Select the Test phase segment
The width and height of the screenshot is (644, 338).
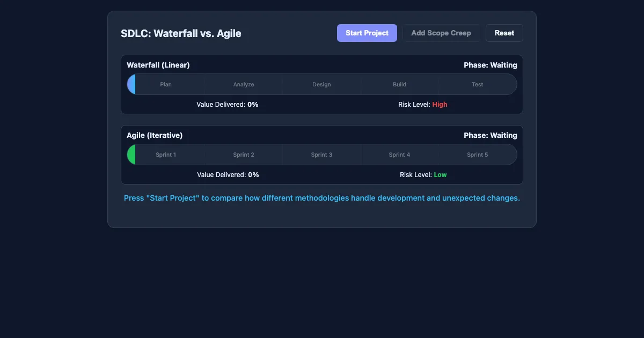pyautogui.click(x=478, y=84)
